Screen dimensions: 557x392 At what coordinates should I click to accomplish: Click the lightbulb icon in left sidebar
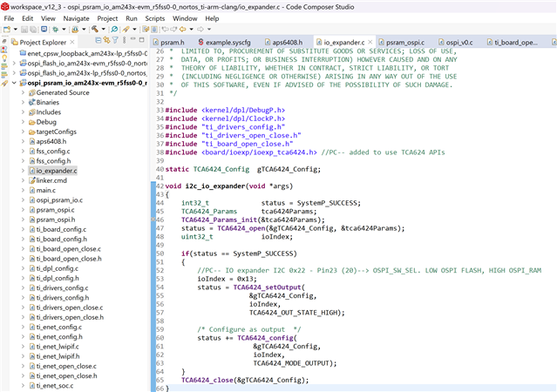coord(4,57)
